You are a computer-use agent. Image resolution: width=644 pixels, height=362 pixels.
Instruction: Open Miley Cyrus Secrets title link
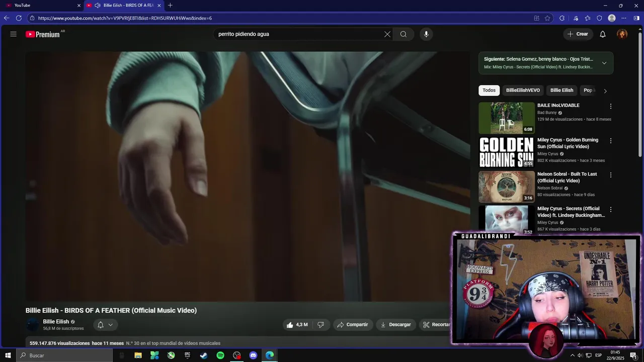(x=571, y=212)
